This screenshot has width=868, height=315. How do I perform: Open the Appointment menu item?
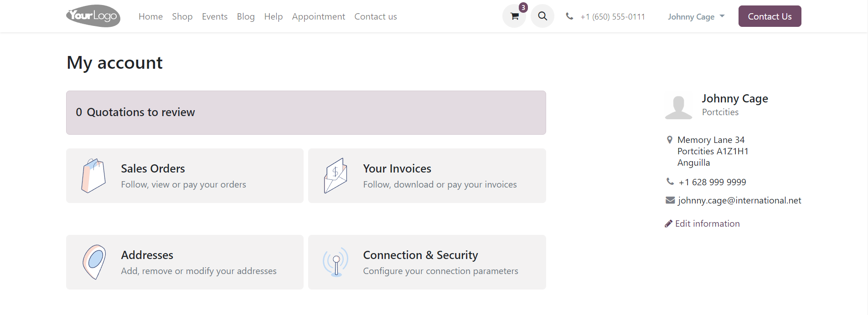tap(318, 16)
